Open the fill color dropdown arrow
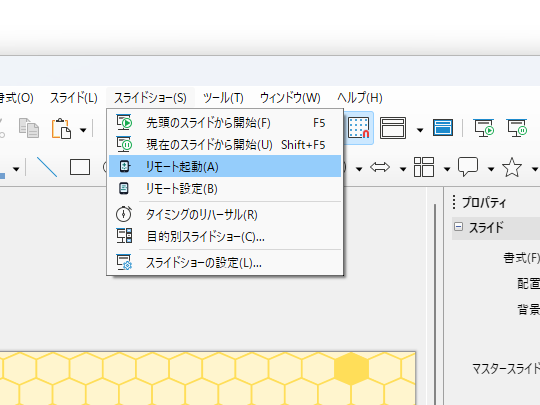 tap(16, 169)
